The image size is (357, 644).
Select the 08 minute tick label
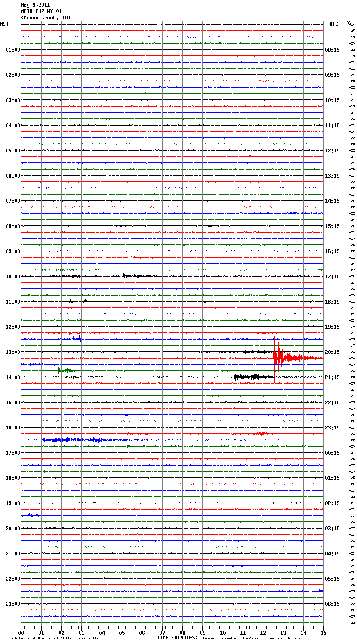click(x=182, y=632)
